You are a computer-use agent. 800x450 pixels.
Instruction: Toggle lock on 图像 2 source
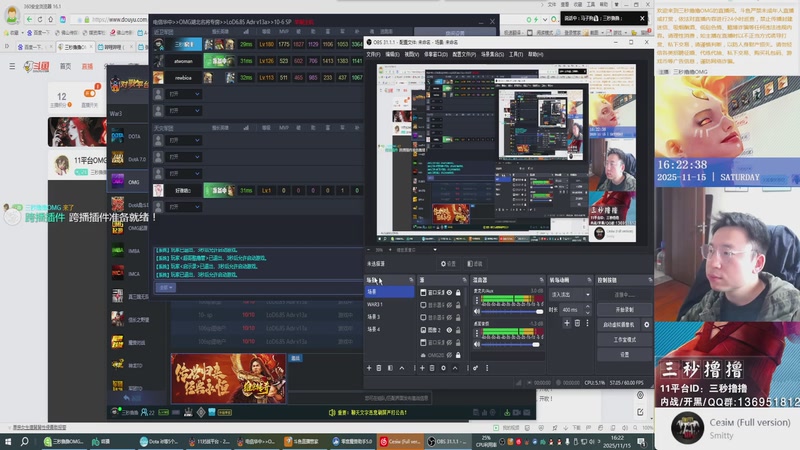pos(458,330)
